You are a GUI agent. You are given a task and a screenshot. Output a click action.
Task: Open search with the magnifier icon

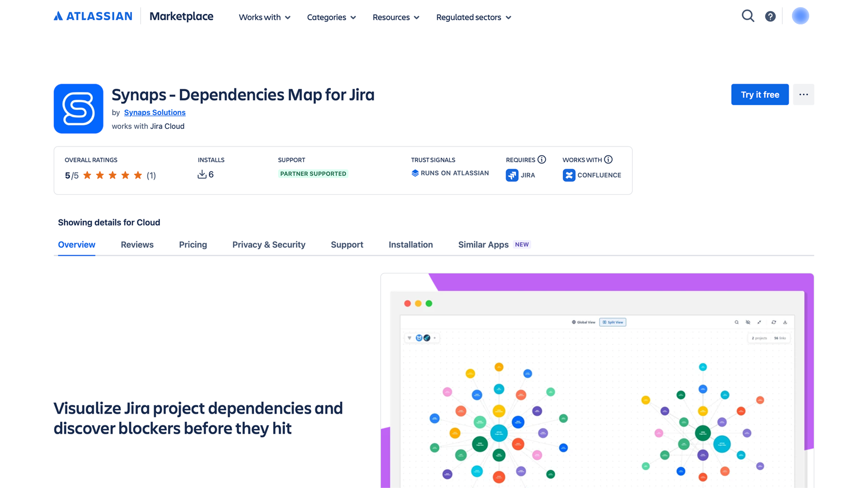[x=748, y=16]
